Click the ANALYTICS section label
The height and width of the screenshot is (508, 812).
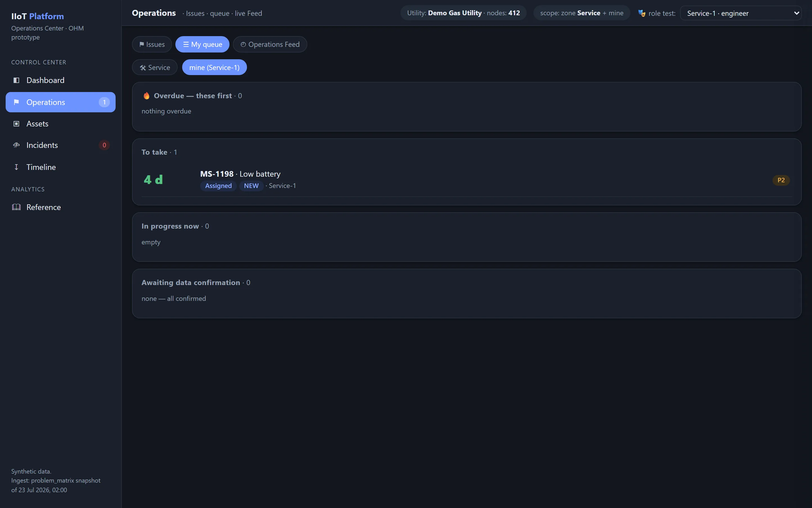(28, 189)
